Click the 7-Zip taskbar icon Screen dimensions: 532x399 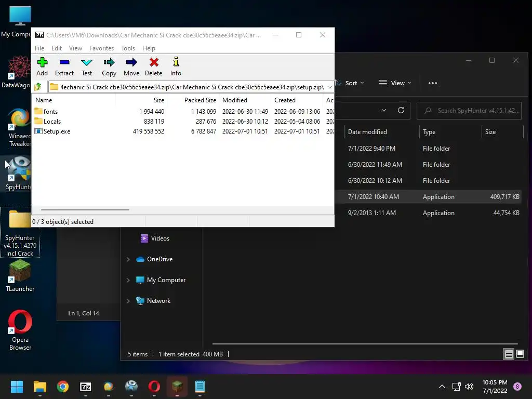click(x=86, y=387)
